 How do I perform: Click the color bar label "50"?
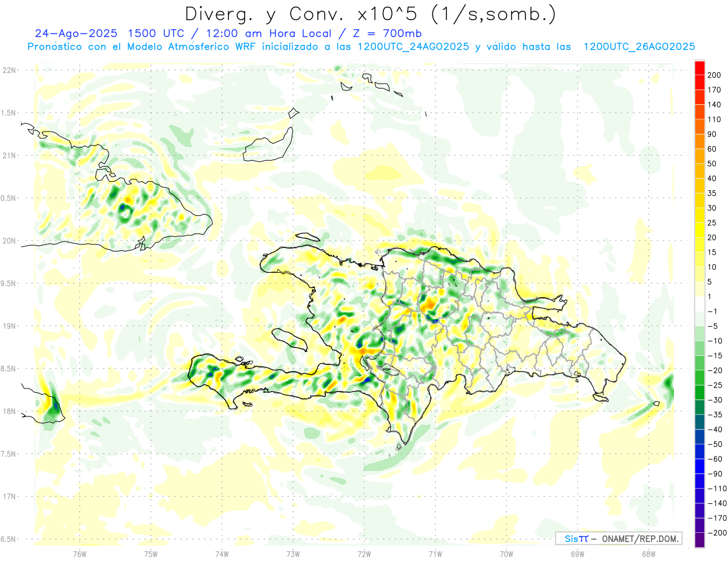pos(712,164)
